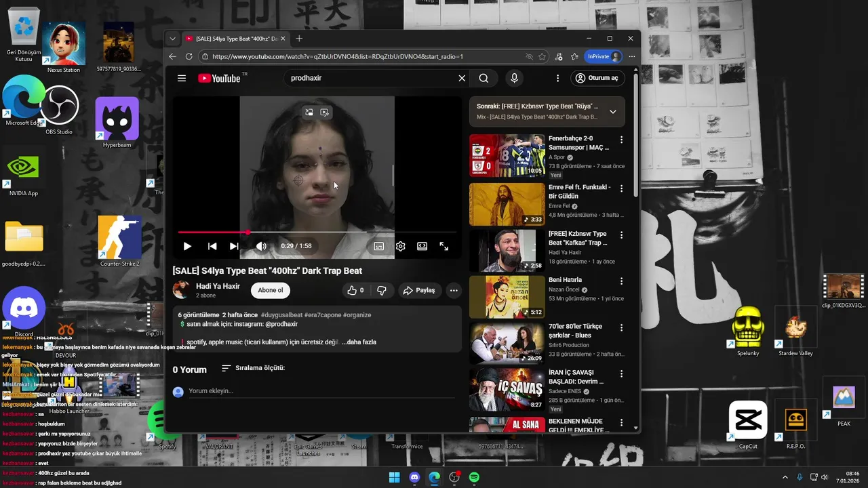Sign in with Oturum aç button
868x488 pixels.
597,78
